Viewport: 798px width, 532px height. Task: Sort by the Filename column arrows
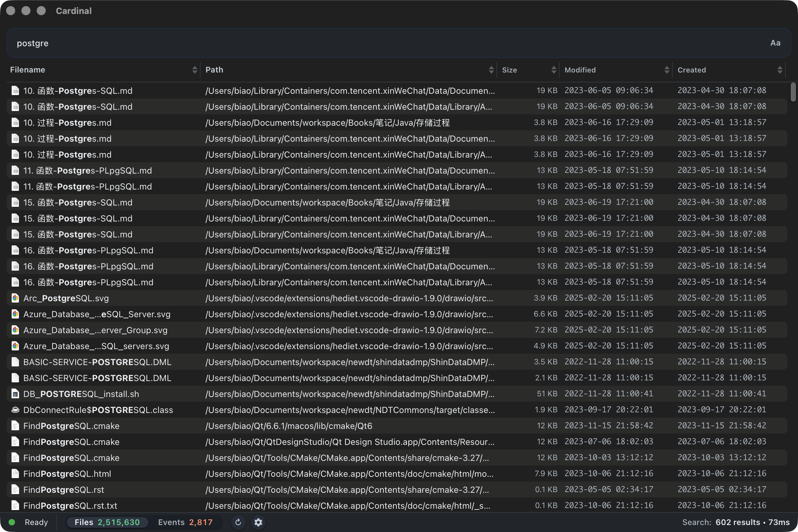coord(195,70)
